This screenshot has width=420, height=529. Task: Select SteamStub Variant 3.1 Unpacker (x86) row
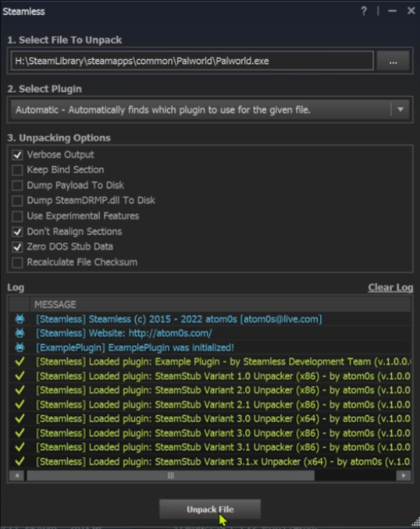pos(210,447)
